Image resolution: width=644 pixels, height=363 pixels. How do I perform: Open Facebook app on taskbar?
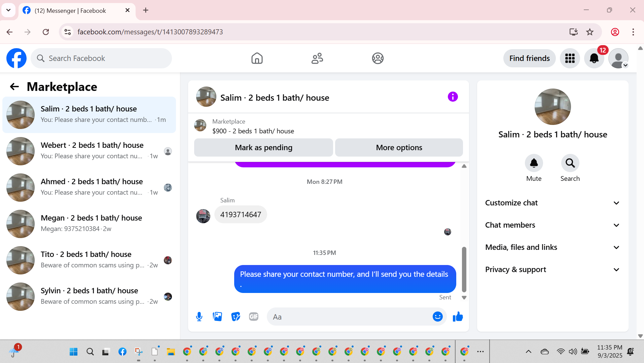click(122, 352)
